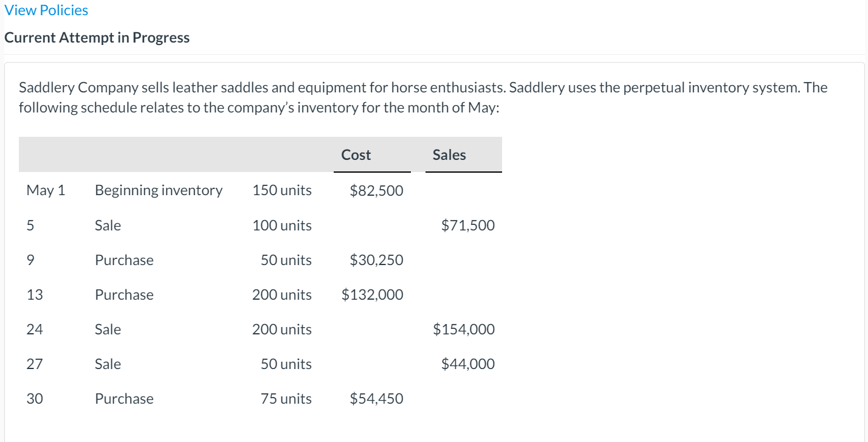This screenshot has height=442, width=868.
Task: Click the Sales column header
Action: [449, 155]
